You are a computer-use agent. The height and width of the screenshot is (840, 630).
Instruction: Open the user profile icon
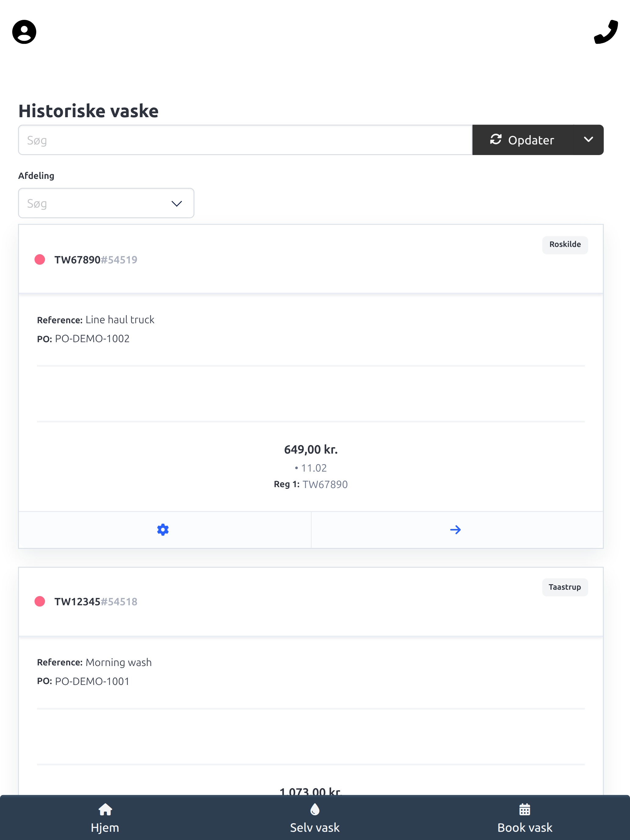24,32
